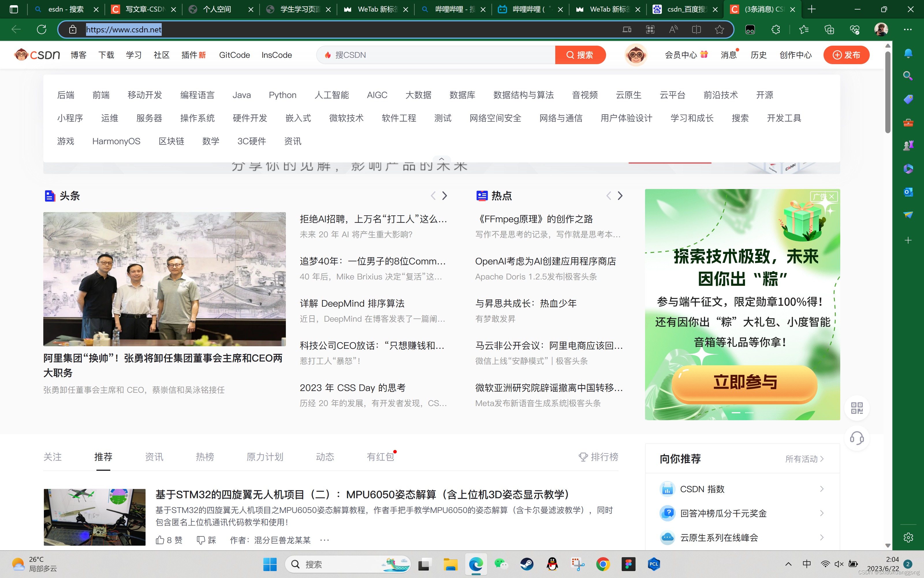Select the HarmonyOS category
Viewport: 924px width, 578px height.
pos(116,141)
